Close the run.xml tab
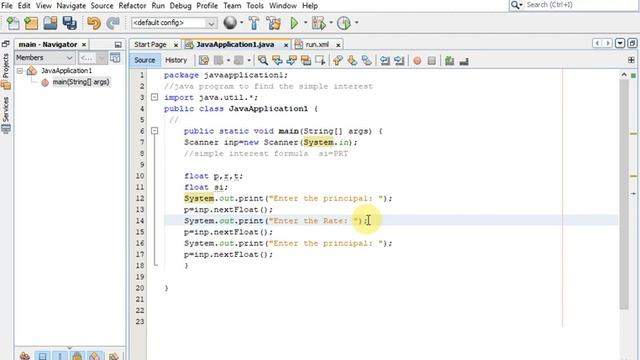Viewport: 640px width, 360px height. point(338,45)
